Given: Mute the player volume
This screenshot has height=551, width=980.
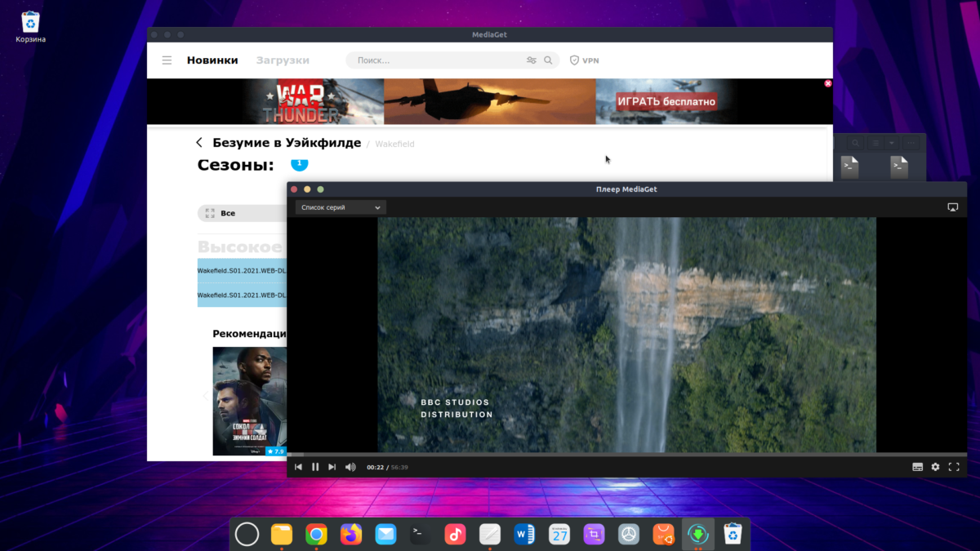Looking at the screenshot, I should click(350, 467).
